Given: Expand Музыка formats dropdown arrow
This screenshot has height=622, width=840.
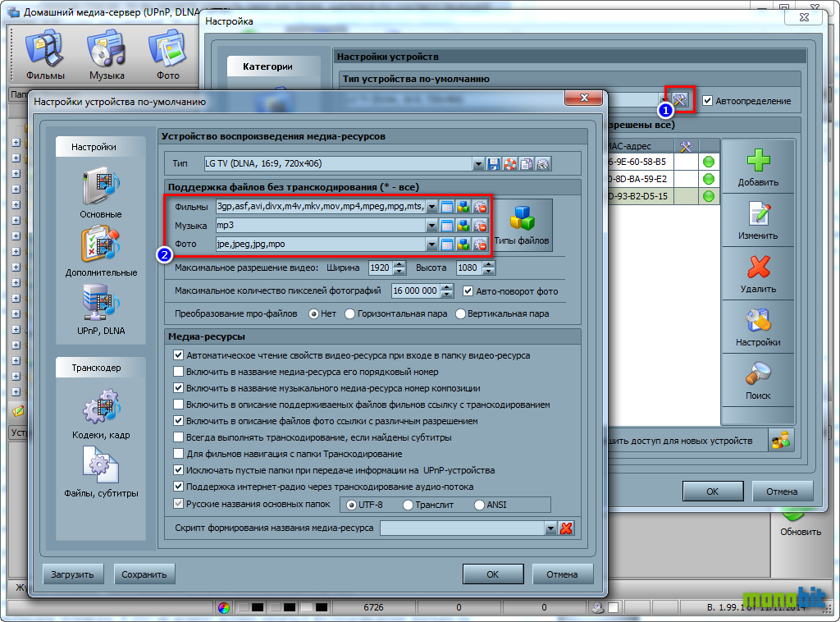Looking at the screenshot, I should pyautogui.click(x=431, y=226).
